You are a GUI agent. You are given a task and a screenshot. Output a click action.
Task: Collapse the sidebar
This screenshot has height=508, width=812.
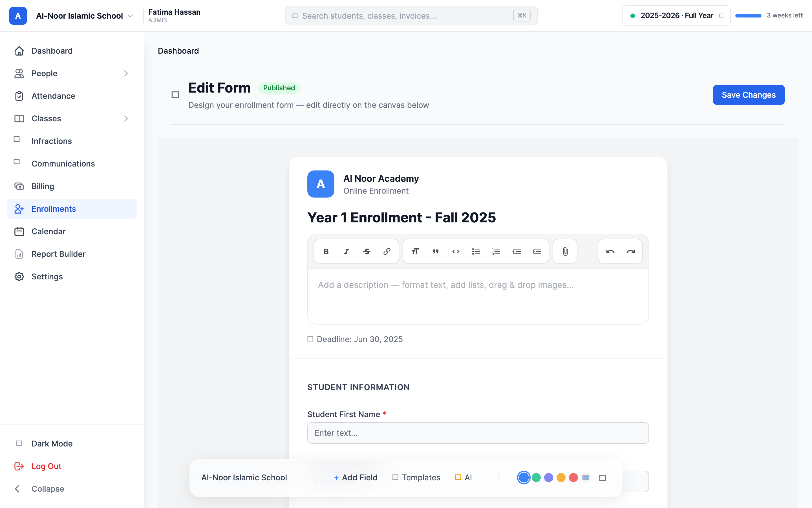pyautogui.click(x=72, y=489)
